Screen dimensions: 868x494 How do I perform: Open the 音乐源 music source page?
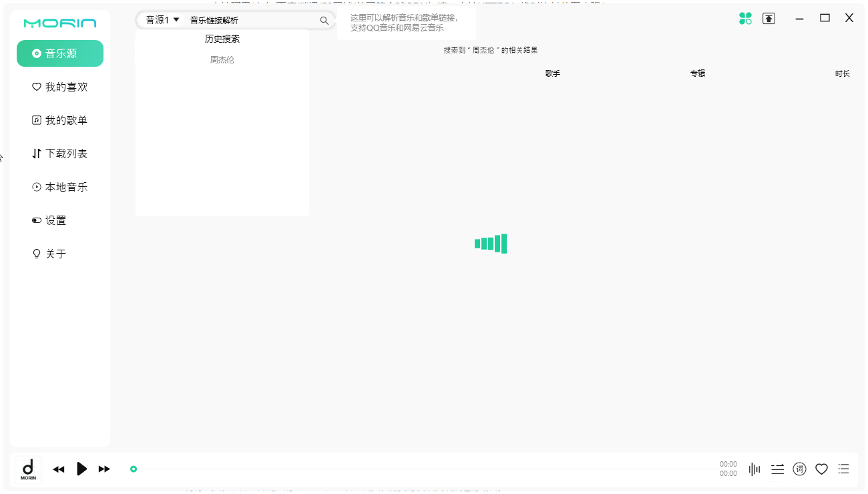pos(60,53)
